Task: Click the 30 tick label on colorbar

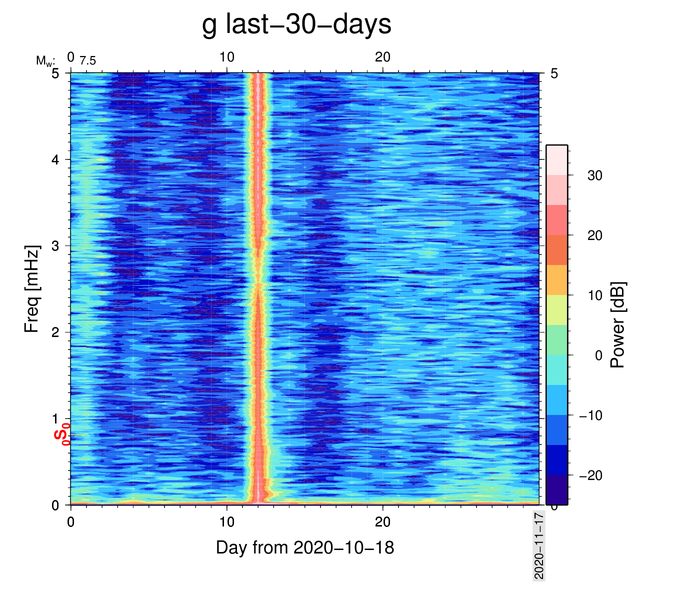Action: (x=594, y=175)
